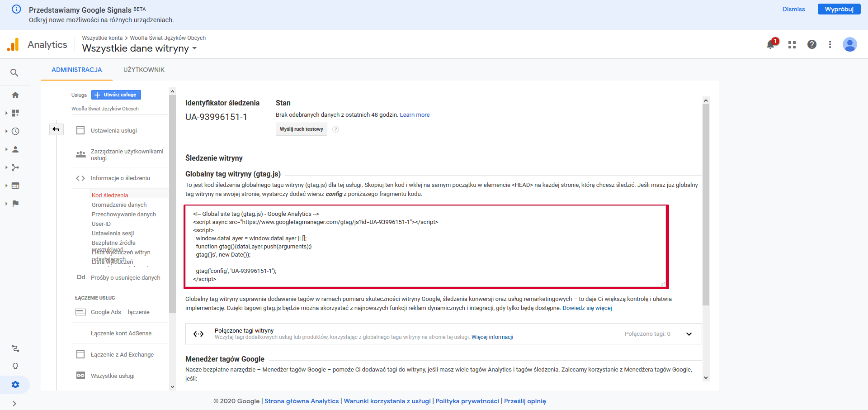The width and height of the screenshot is (868, 410).
Task: Open Strona główna Analytics footer link
Action: [302, 401]
